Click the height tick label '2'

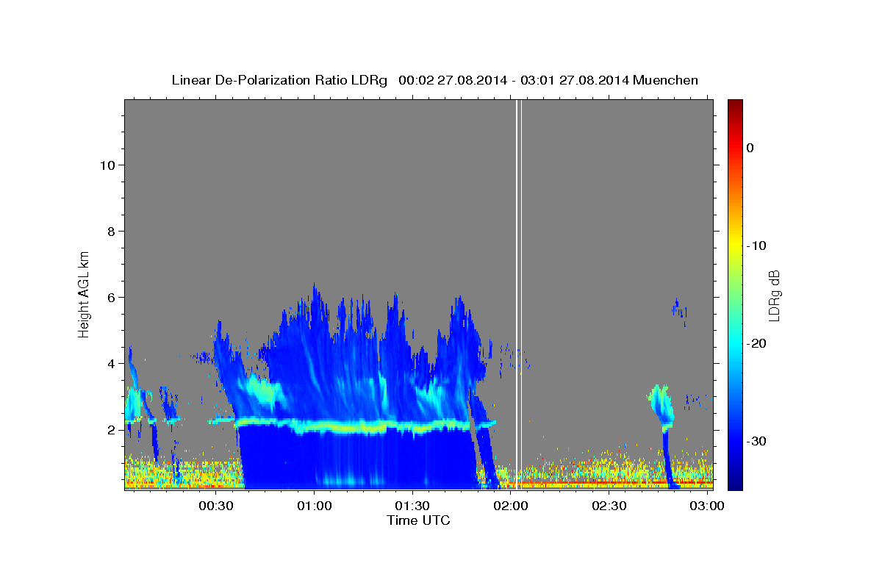pyautogui.click(x=110, y=429)
